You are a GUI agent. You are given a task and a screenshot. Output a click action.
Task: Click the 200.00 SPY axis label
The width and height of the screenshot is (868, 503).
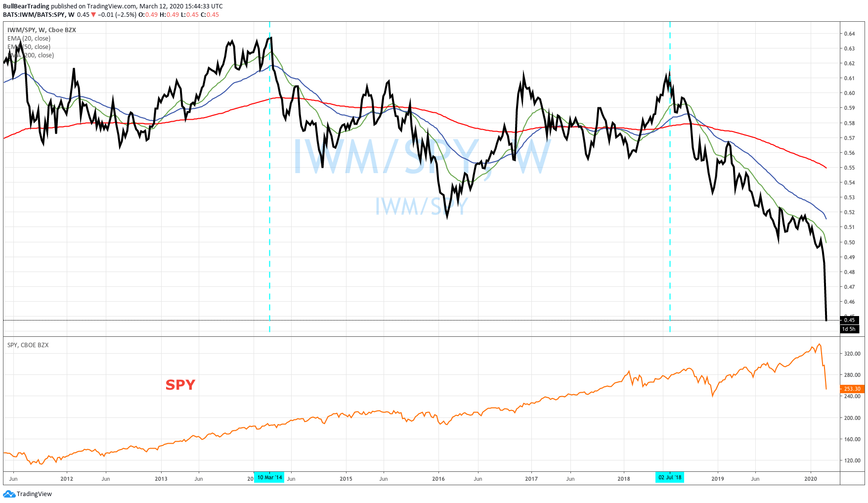click(x=852, y=418)
